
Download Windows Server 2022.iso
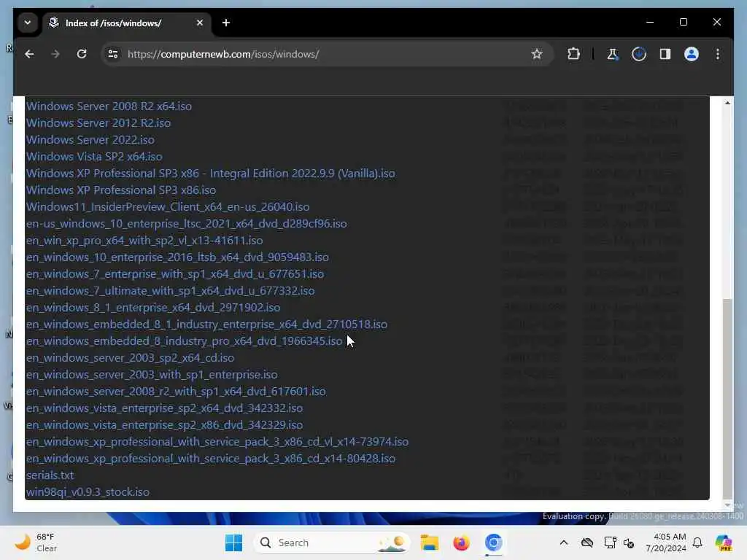90,139
